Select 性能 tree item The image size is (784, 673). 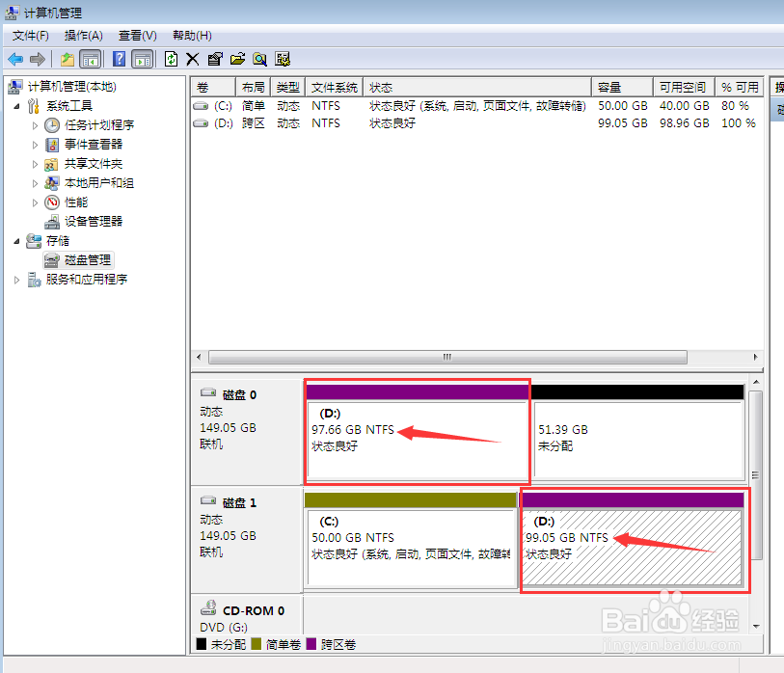[76, 202]
